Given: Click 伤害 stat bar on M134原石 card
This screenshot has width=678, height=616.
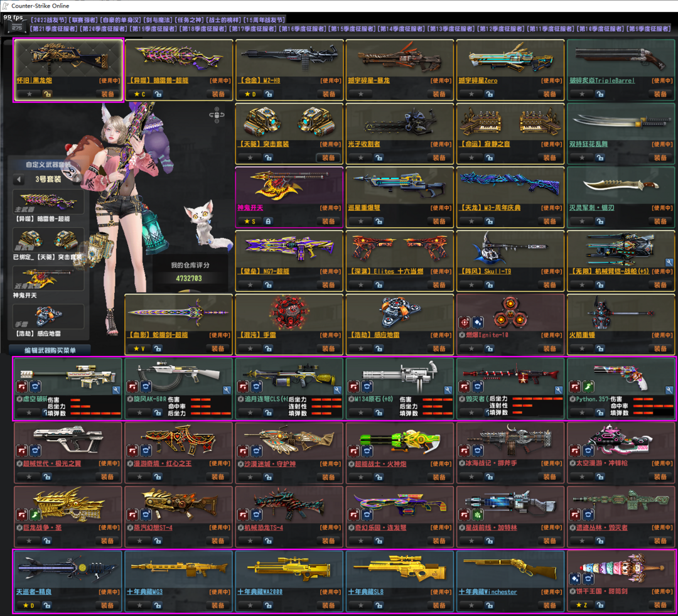Looking at the screenshot, I should point(438,399).
